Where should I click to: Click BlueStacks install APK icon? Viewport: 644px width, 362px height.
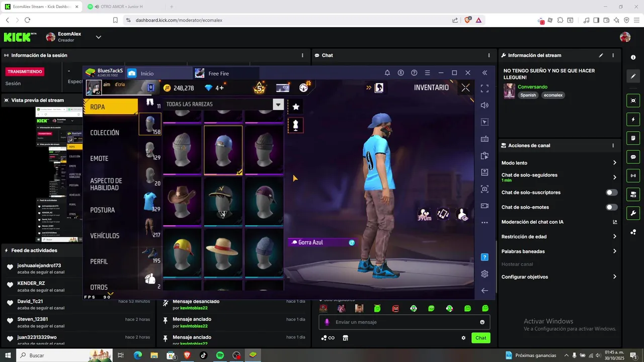click(x=485, y=172)
